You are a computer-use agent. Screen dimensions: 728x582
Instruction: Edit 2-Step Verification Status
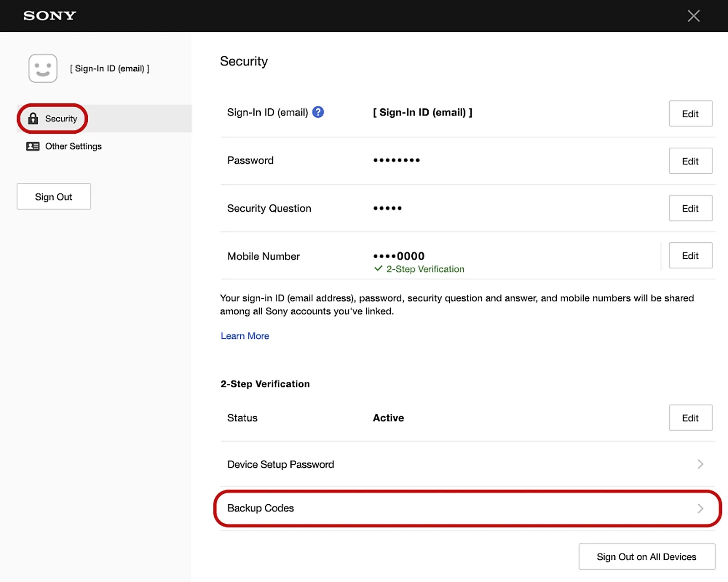point(690,418)
